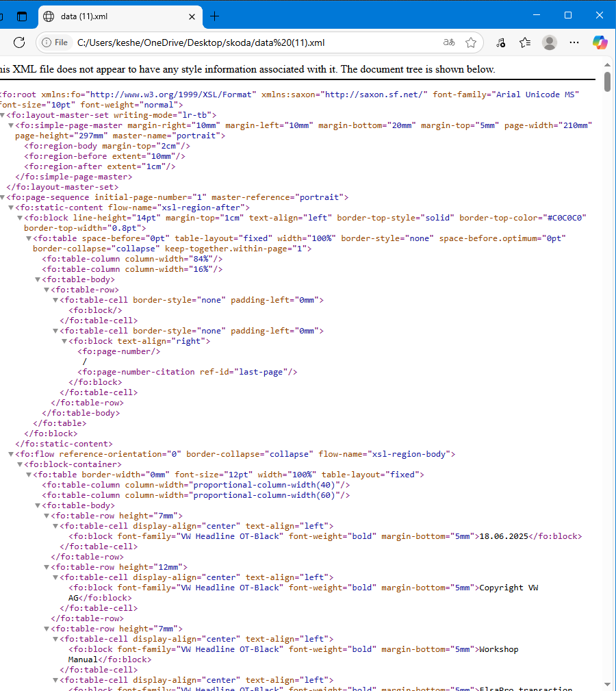This screenshot has height=691, width=616.
Task: Collapse the fo:layout-master-set node
Action: tap(2, 115)
